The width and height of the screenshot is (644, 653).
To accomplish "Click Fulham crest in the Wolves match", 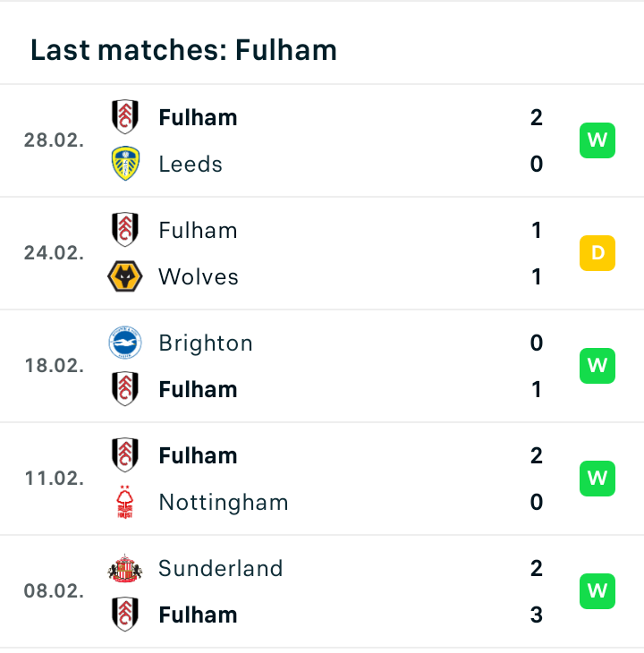I will click(x=125, y=230).
